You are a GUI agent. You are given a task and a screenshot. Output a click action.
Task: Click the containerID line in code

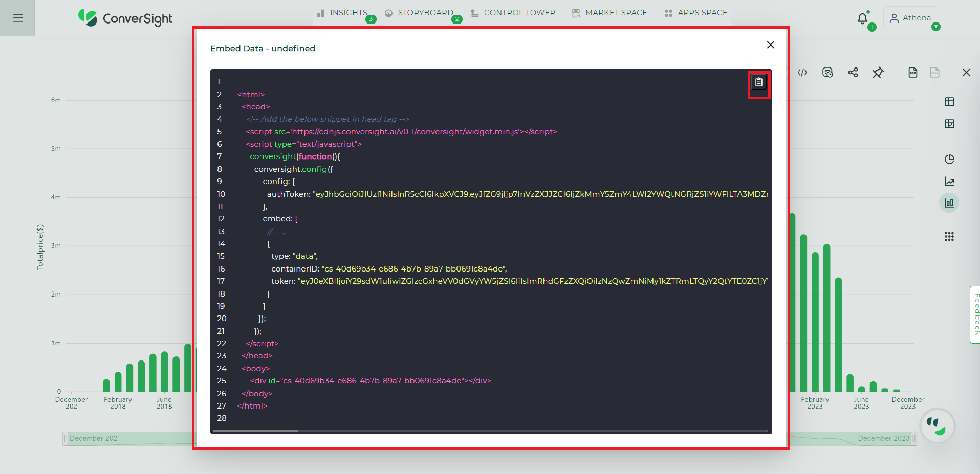click(x=389, y=269)
